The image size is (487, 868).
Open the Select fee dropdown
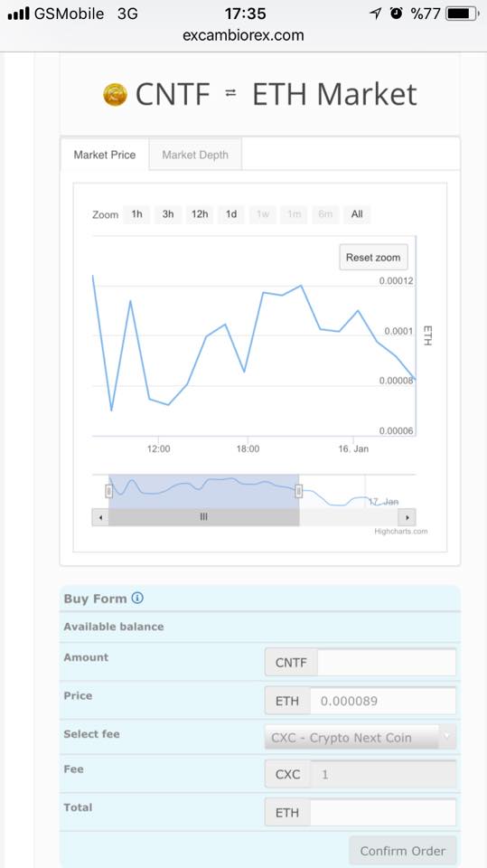coord(361,738)
